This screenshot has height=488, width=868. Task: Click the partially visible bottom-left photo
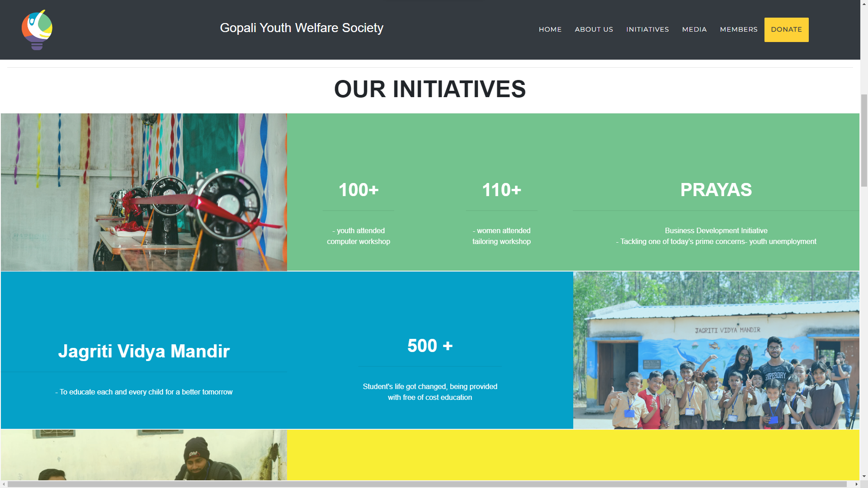point(144,455)
